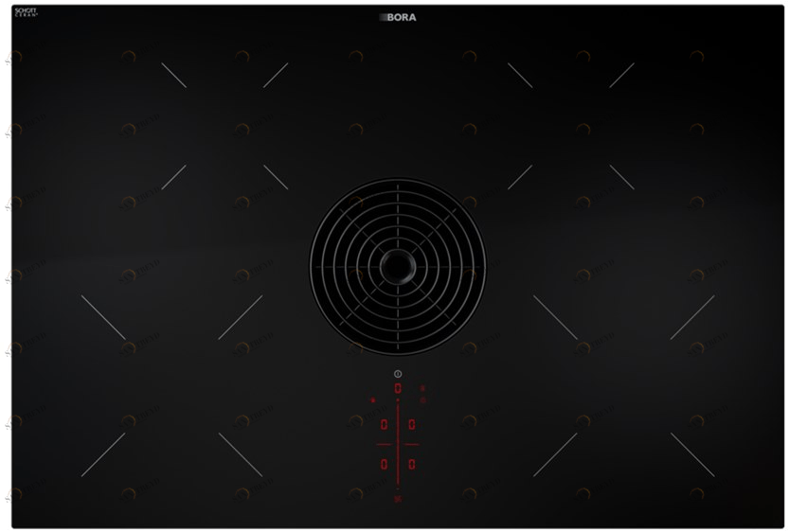This screenshot has width=789, height=532.
Task: Tap the upper small icon right of fan display
Action: coord(422,388)
